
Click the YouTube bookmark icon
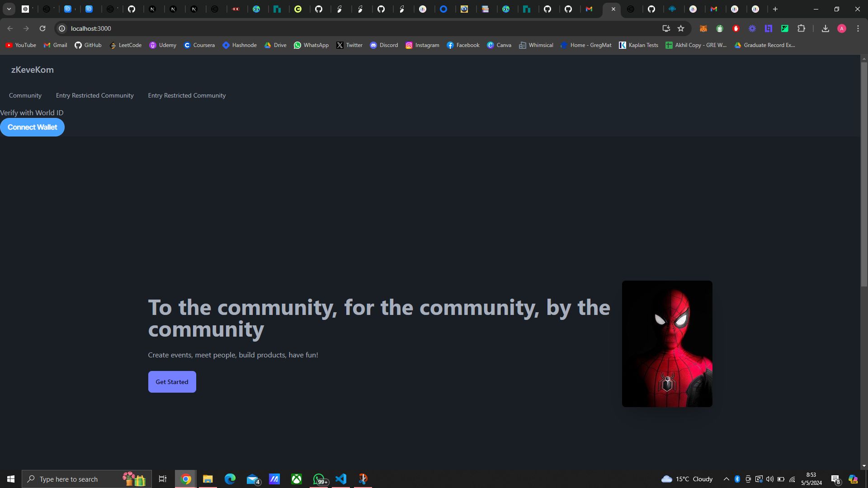click(9, 45)
